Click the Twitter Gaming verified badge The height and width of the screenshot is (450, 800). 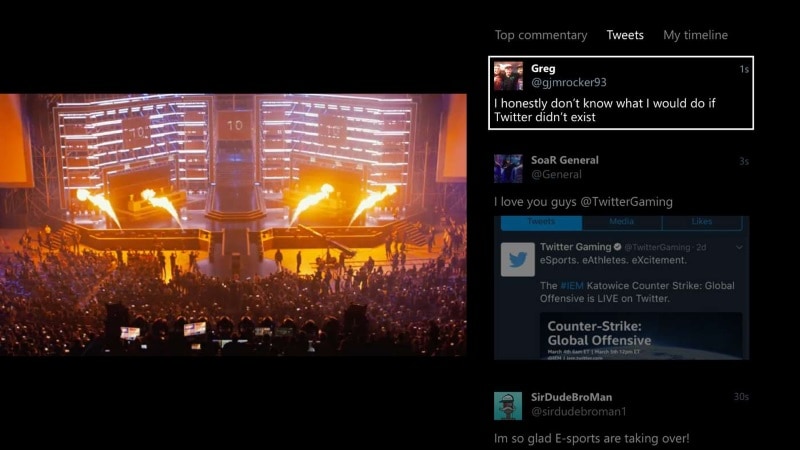pyautogui.click(x=617, y=247)
